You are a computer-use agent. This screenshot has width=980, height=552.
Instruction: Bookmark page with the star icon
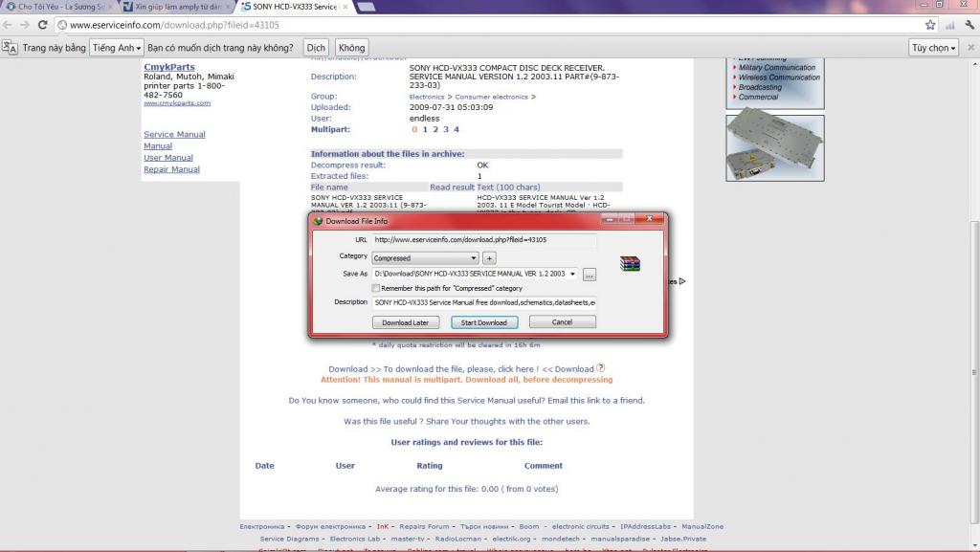[x=930, y=25]
